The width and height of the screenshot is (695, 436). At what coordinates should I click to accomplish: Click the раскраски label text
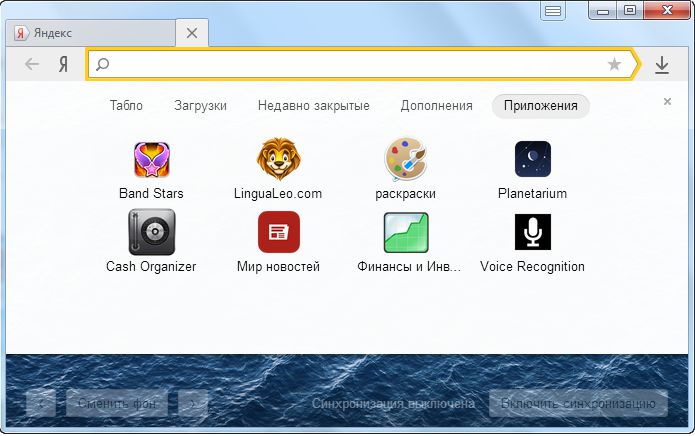pos(405,194)
